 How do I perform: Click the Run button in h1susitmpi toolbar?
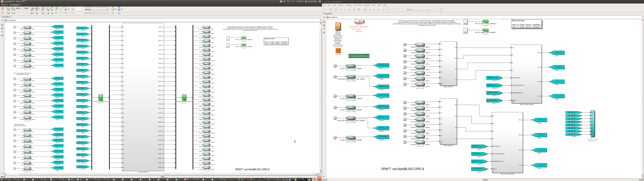[374, 10]
